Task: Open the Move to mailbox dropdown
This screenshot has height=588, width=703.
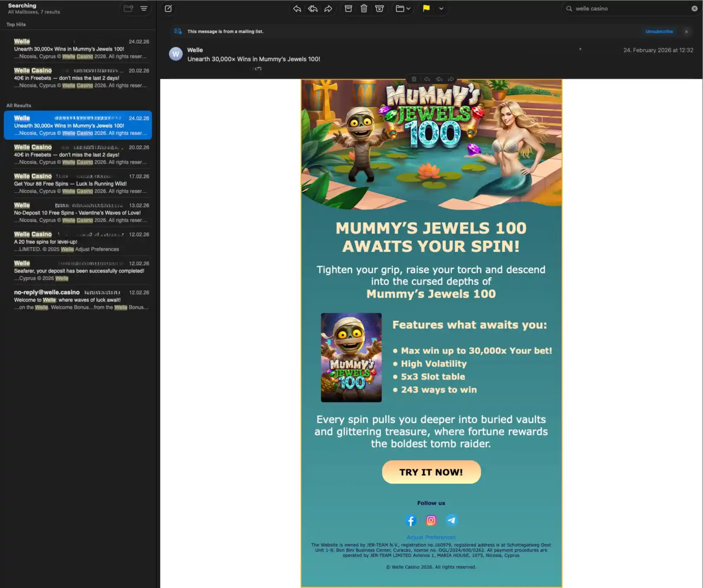Action: point(403,9)
